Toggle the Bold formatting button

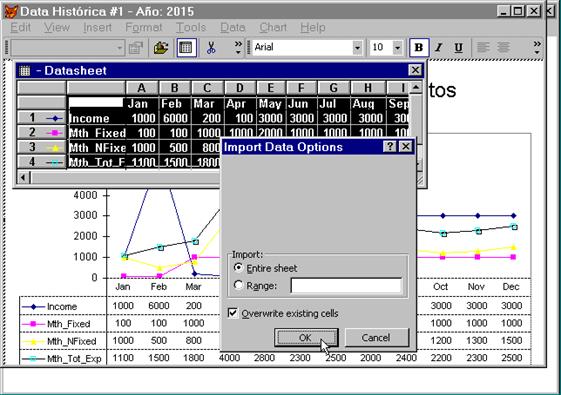point(419,48)
